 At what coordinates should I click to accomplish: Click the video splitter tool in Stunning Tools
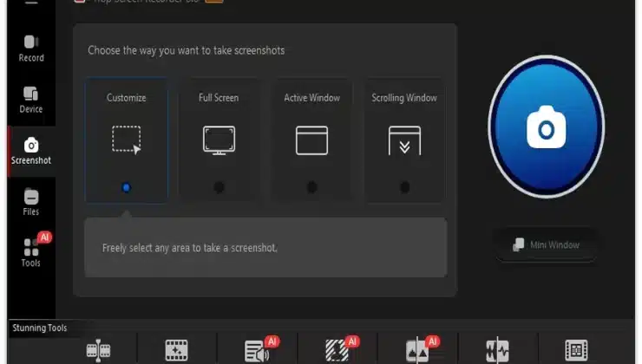click(x=98, y=350)
